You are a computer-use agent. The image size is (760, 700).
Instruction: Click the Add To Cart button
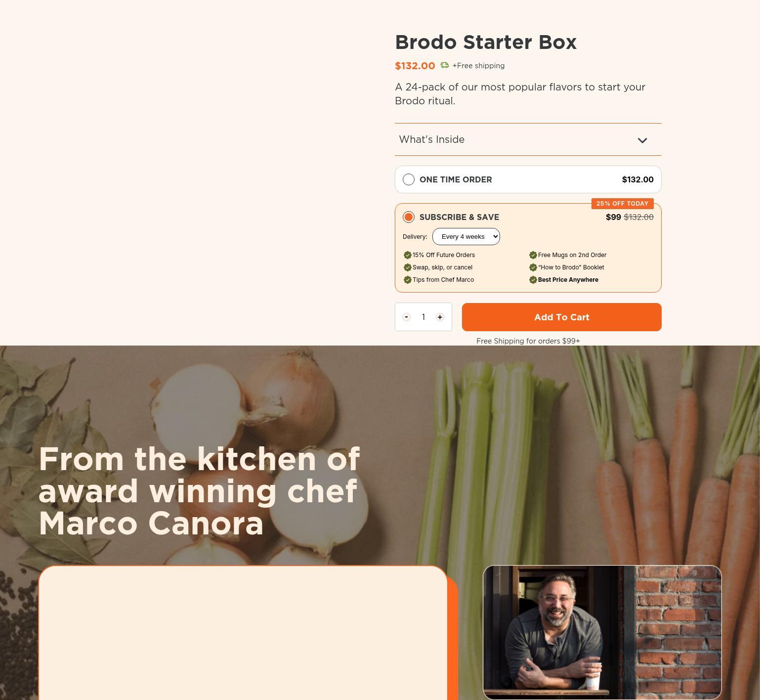562,317
